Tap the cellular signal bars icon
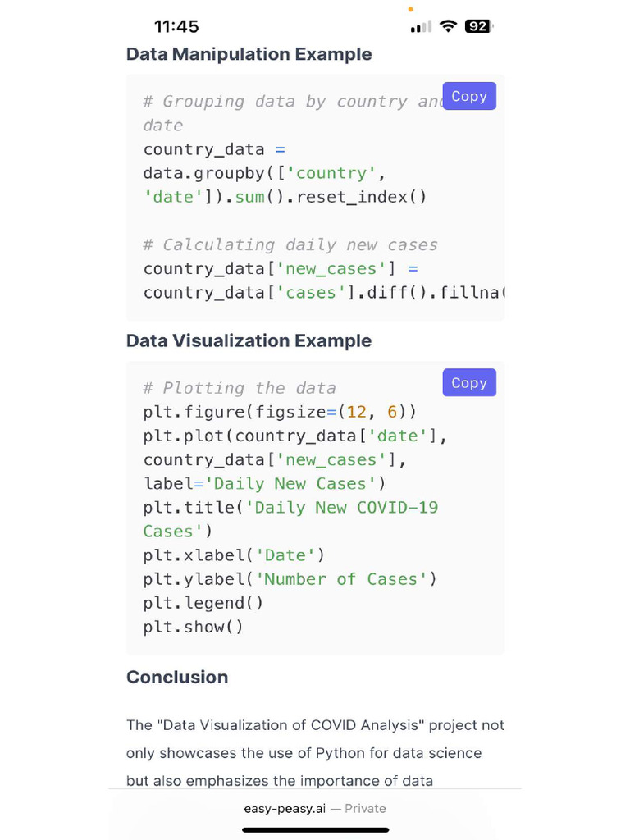The width and height of the screenshot is (630, 840). pos(421,26)
